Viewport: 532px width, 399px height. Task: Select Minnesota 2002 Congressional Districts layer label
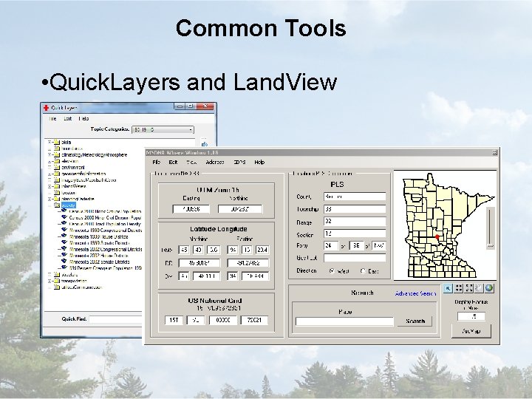(106, 249)
